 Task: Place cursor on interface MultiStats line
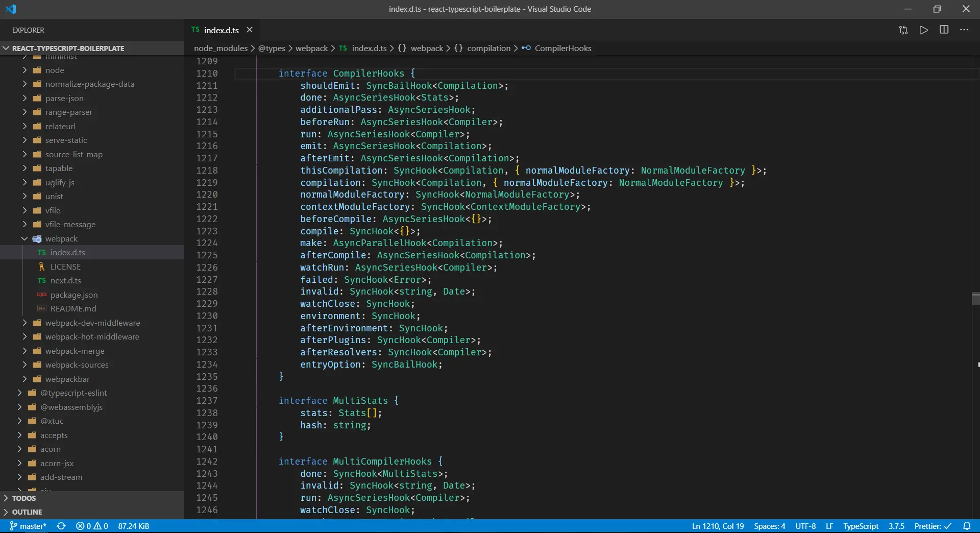point(338,401)
